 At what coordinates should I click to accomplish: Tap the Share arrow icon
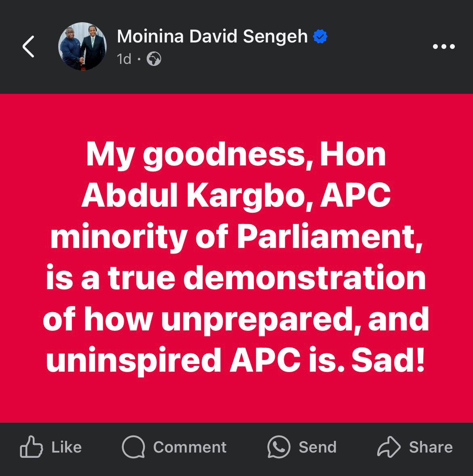[389, 447]
